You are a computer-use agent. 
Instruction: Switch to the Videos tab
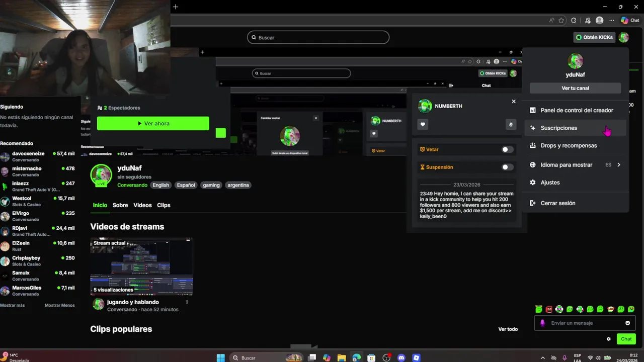[142, 205]
